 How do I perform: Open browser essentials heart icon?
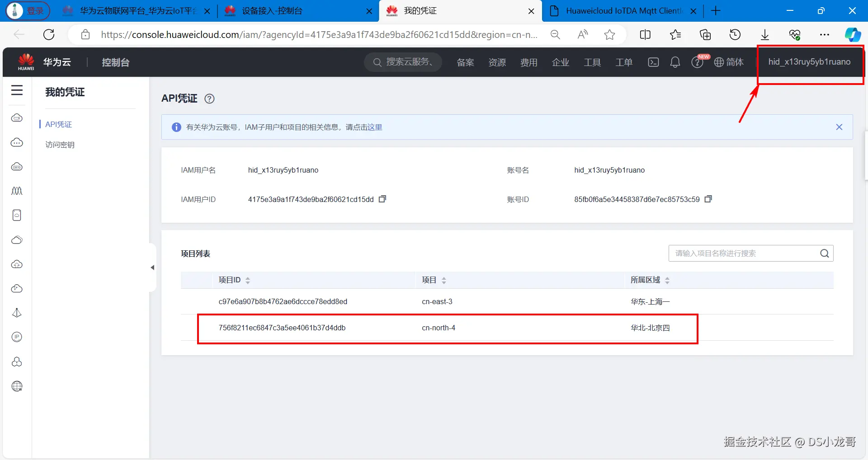click(795, 34)
